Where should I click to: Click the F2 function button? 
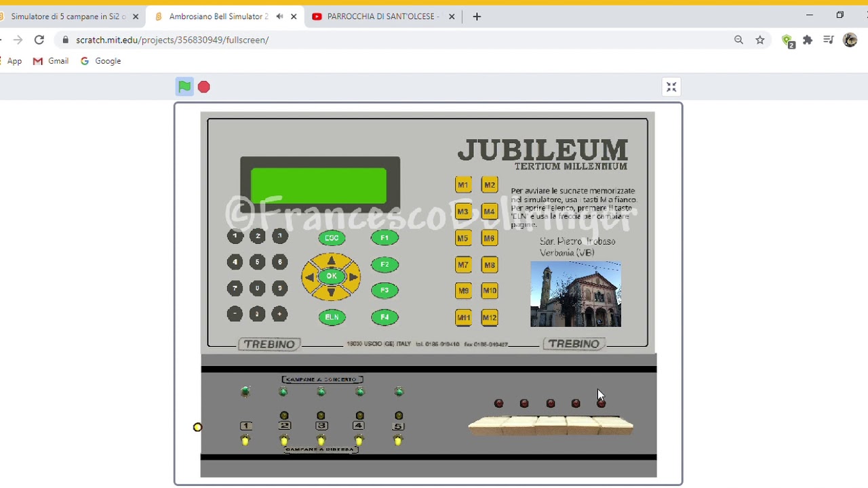coord(384,264)
